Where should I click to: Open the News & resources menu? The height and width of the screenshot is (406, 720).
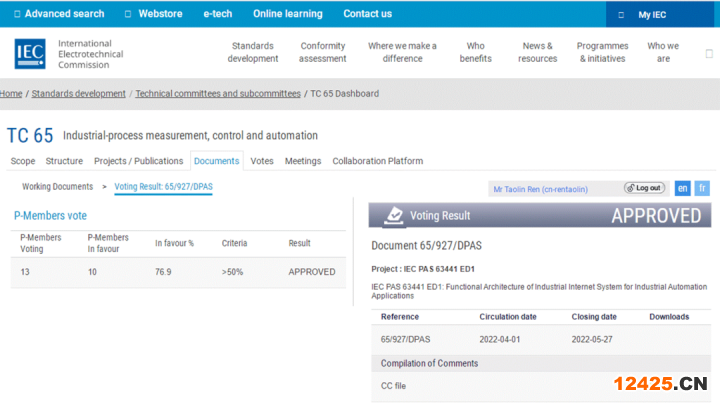pyautogui.click(x=537, y=52)
